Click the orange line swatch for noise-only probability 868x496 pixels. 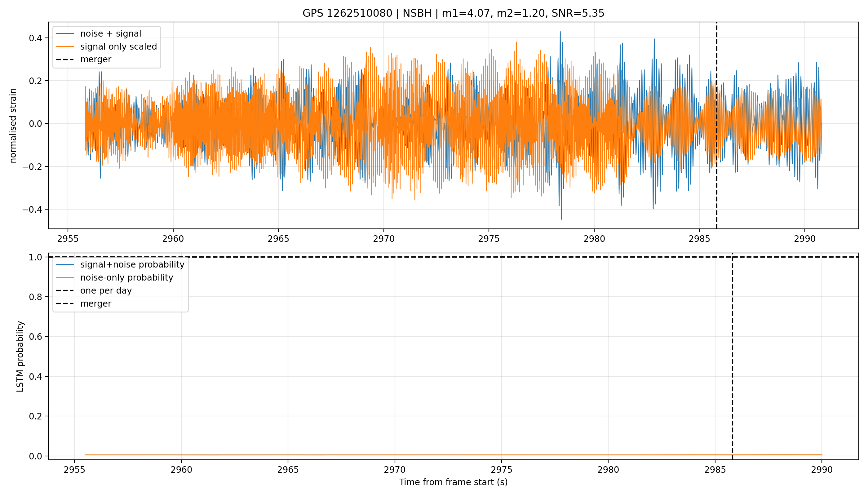pos(65,278)
